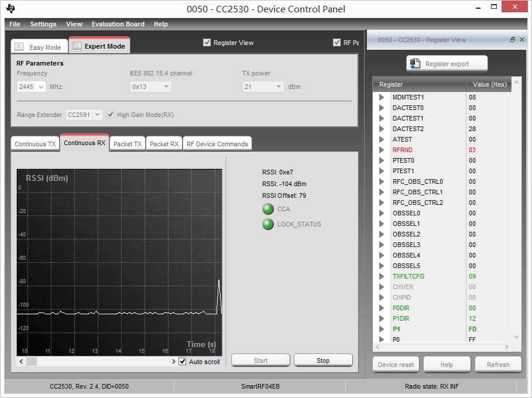The width and height of the screenshot is (532, 398).
Task: Toggle the Auto scroll checkbox
Action: tap(183, 361)
